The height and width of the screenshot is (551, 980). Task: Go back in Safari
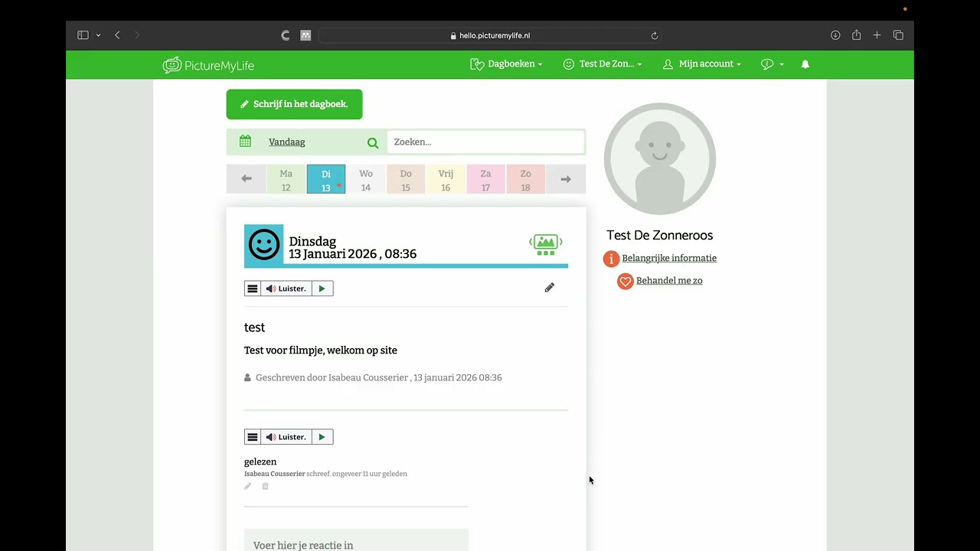pyautogui.click(x=117, y=35)
